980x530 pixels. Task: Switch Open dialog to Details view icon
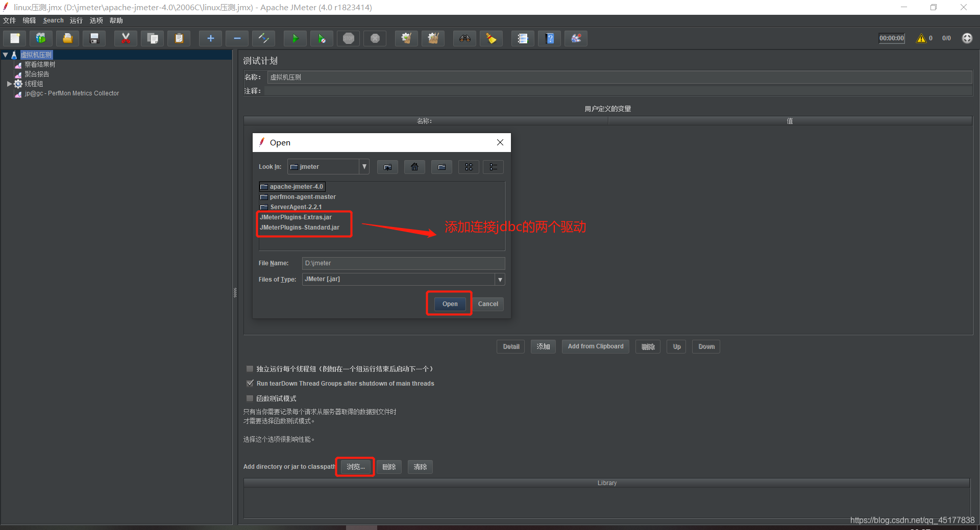pyautogui.click(x=493, y=167)
